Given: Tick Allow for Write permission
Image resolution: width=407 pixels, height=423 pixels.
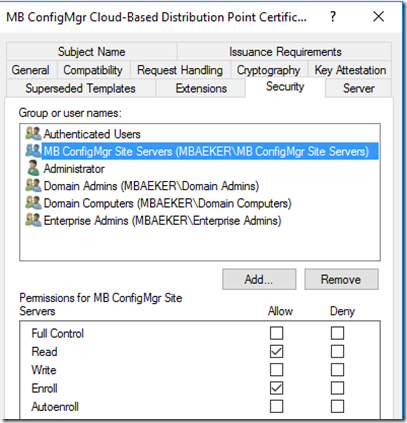Looking at the screenshot, I should coord(277,370).
